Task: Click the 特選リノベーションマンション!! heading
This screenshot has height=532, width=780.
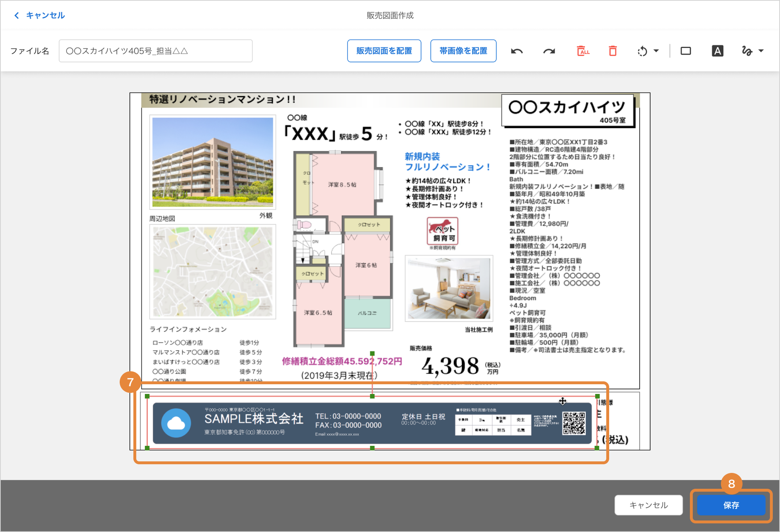Action: click(x=222, y=99)
